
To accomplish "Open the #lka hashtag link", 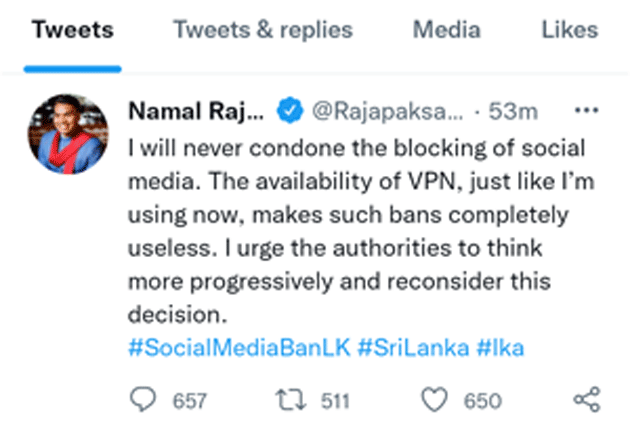I will click(x=500, y=348).
